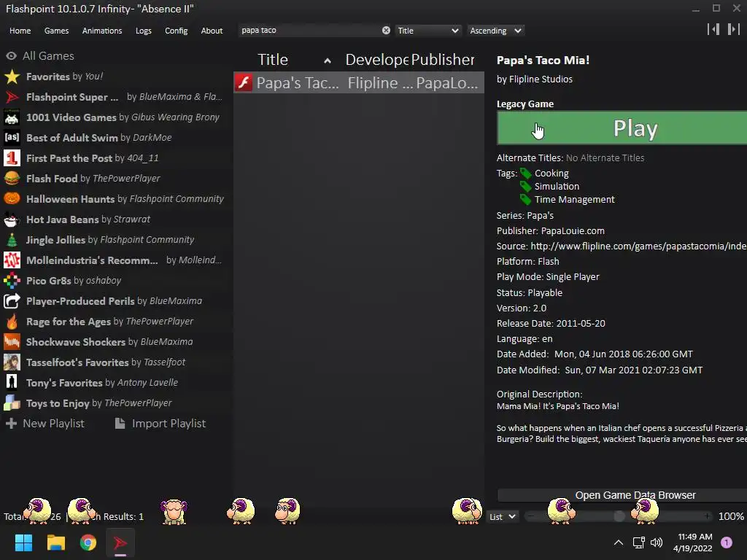
Task: Open the Ascending sort direction dropdown
Action: click(495, 31)
